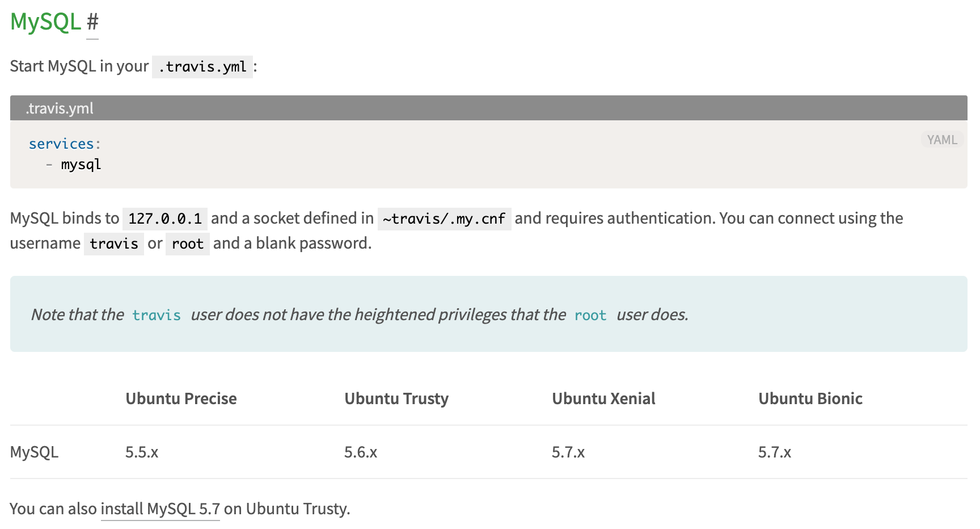The image size is (980, 529).
Task: Click the YAML language badge
Action: tap(941, 140)
